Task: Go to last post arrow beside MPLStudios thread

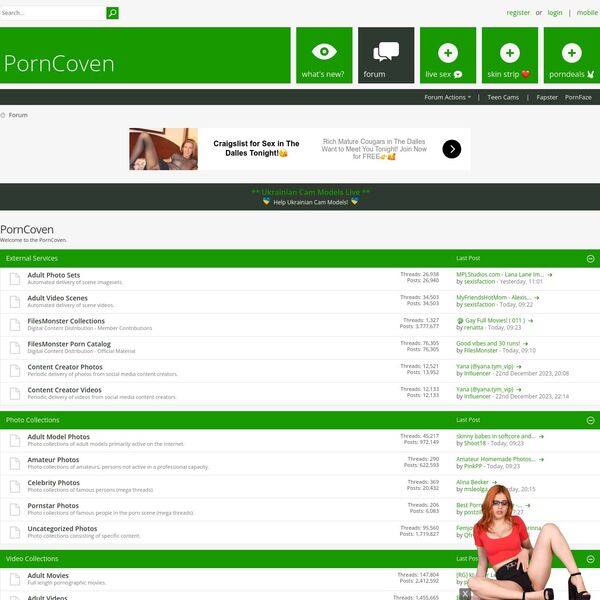Action: (x=550, y=274)
